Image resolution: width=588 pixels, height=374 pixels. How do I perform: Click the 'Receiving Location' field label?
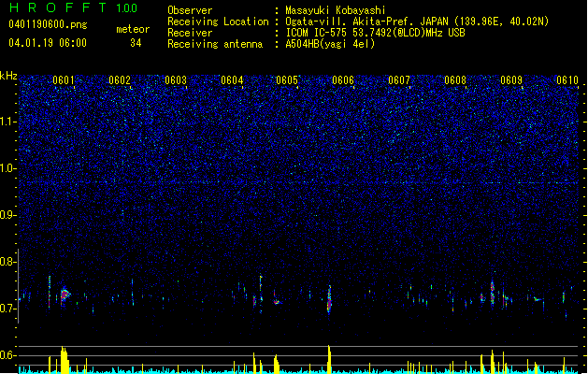pyautogui.click(x=218, y=22)
